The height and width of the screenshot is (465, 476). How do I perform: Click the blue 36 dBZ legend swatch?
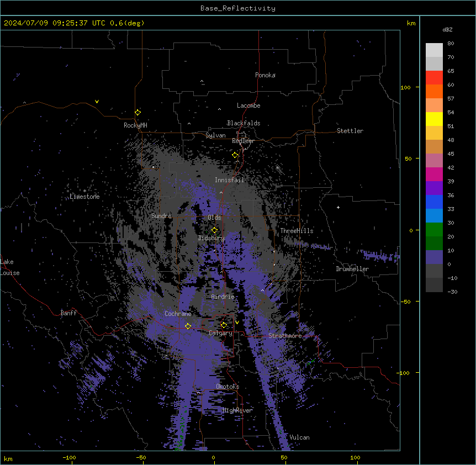[434, 202]
